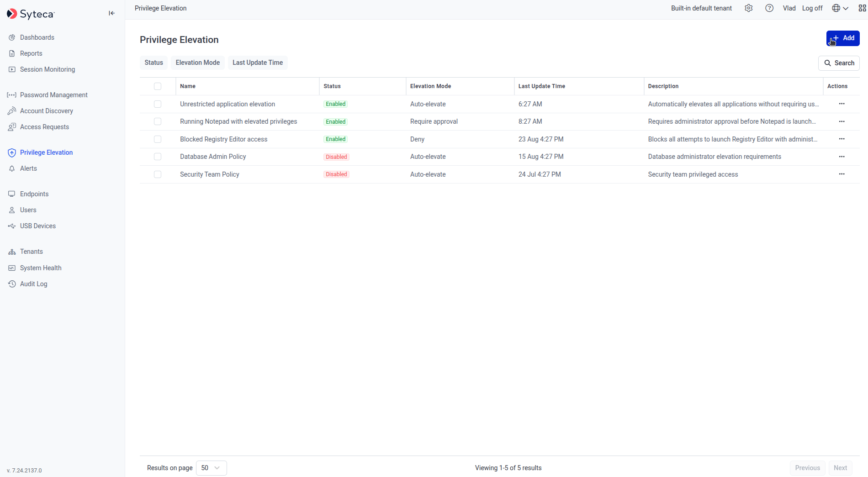Screen dimensions: 868x477
Task: Open Privilege Elevation in the sidebar
Action: pos(46,152)
